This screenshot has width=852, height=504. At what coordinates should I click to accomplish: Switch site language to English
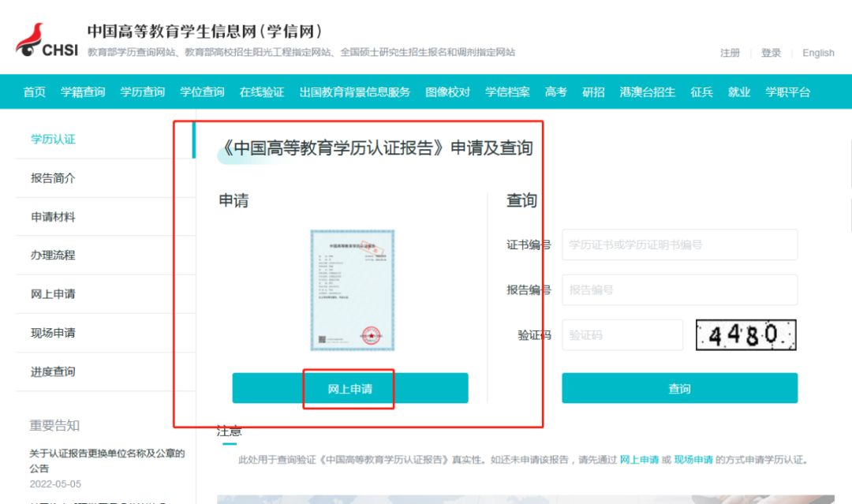click(818, 53)
